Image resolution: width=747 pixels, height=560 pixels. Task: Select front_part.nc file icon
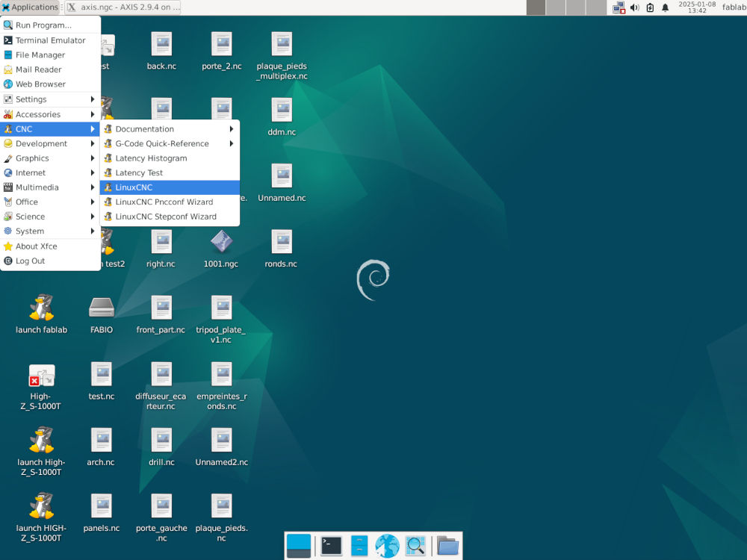pos(161,308)
